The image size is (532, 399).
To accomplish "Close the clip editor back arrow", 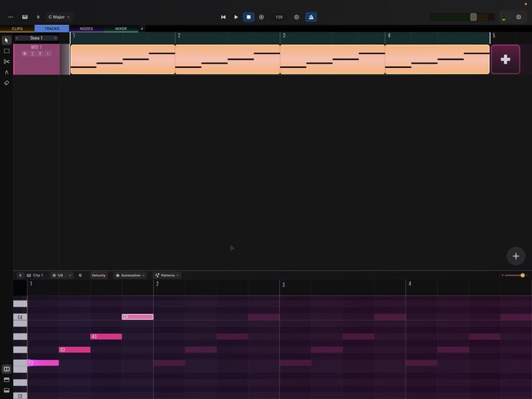I will pyautogui.click(x=20, y=275).
